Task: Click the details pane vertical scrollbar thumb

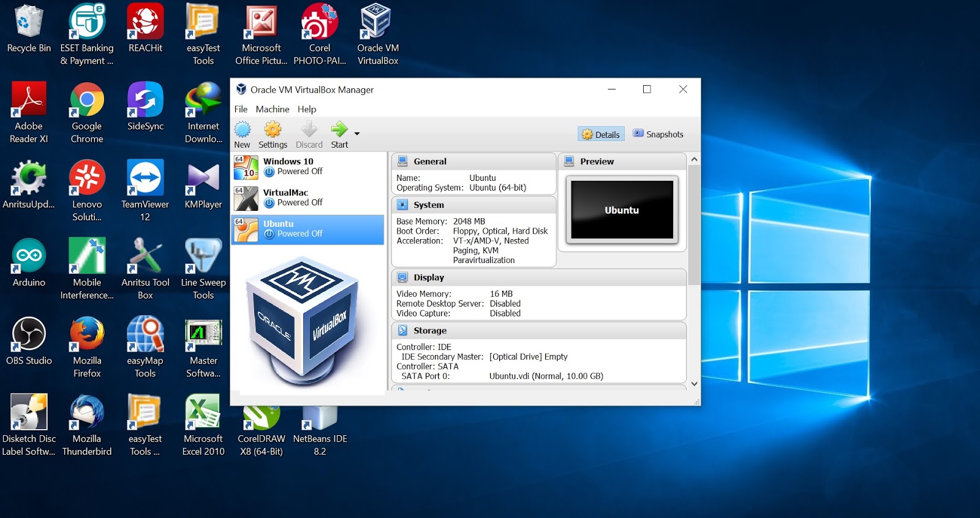Action: 694,225
